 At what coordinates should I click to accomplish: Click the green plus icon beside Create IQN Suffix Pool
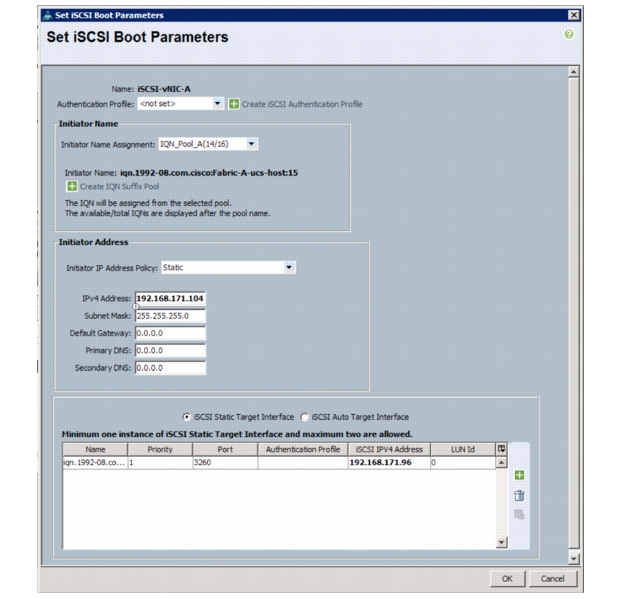(72, 186)
